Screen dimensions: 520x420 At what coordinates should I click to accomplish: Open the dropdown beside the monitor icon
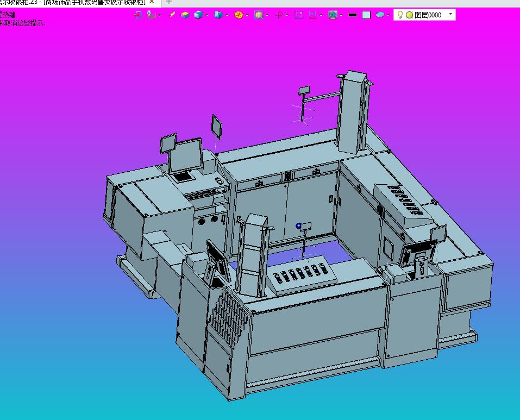341,15
